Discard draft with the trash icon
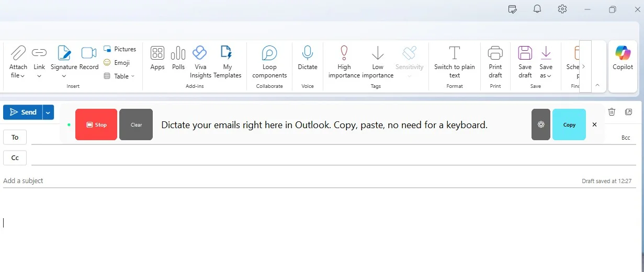This screenshot has height=272, width=644. [x=612, y=111]
